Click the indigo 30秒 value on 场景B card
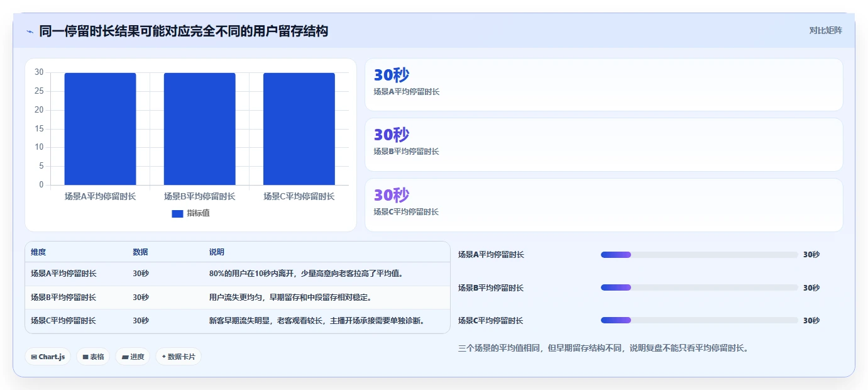868x390 pixels. point(392,135)
